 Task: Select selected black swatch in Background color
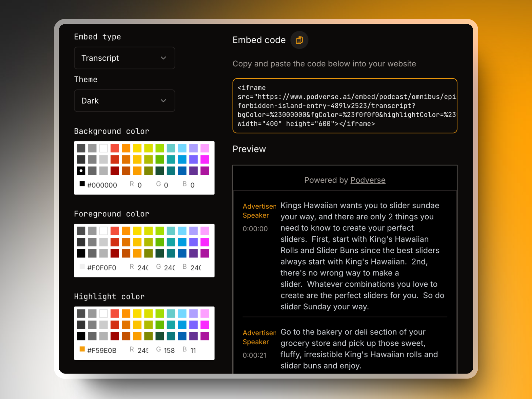81,171
